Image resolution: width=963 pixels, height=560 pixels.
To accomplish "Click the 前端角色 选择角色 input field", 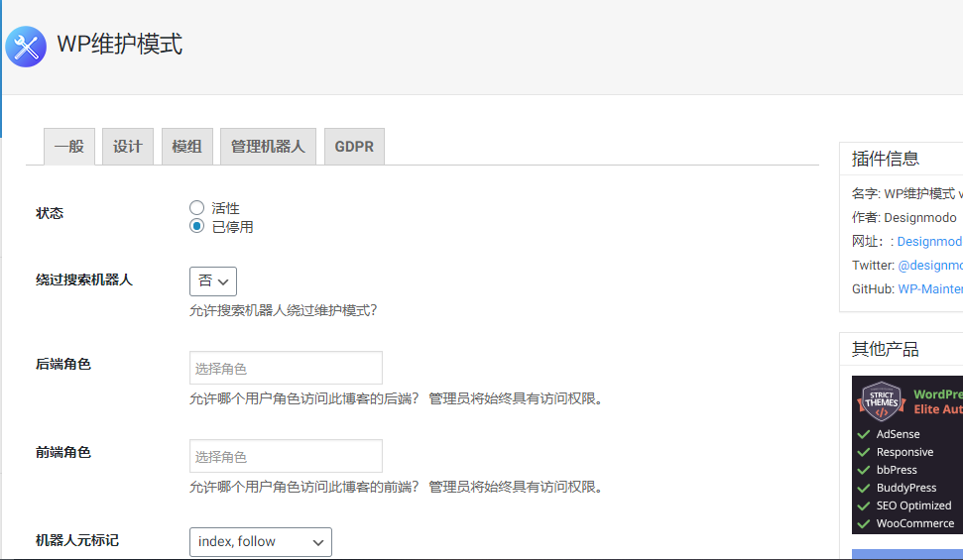I will [x=286, y=456].
